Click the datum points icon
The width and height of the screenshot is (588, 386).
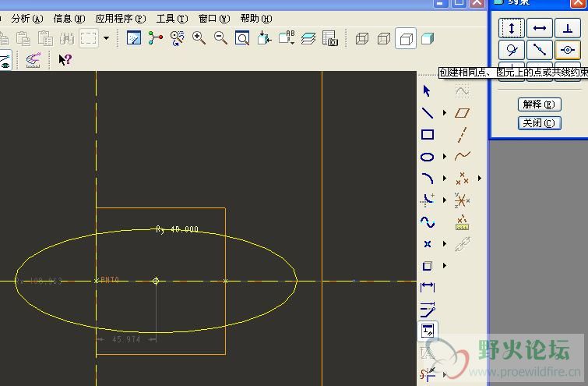click(462, 179)
